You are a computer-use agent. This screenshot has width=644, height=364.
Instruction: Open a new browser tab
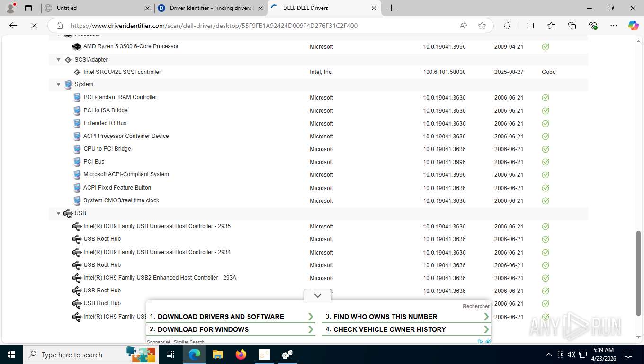(x=391, y=8)
